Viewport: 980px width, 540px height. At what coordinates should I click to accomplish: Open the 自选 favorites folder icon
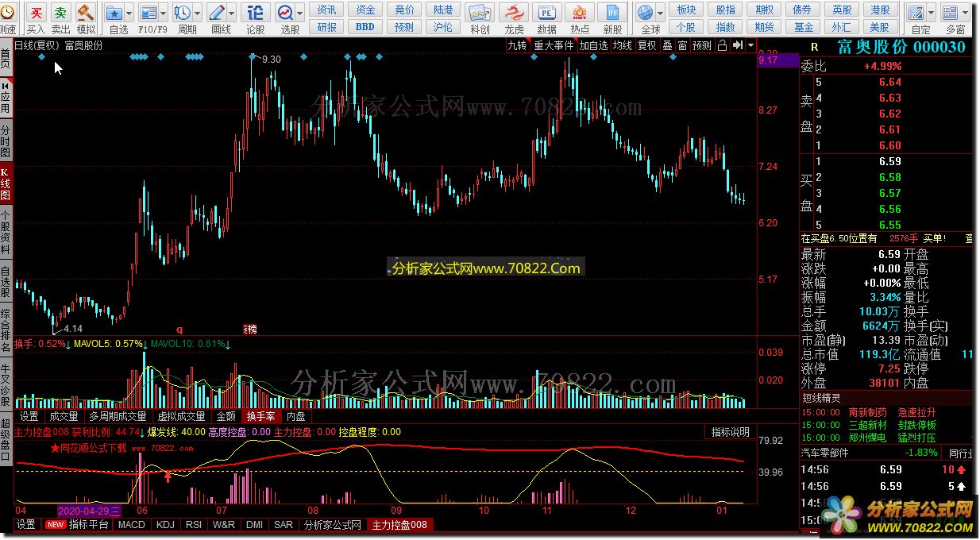(115, 13)
